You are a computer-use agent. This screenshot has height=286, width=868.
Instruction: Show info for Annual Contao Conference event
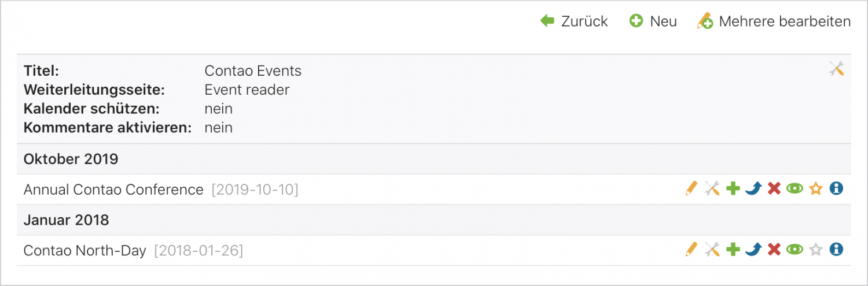coord(836,188)
